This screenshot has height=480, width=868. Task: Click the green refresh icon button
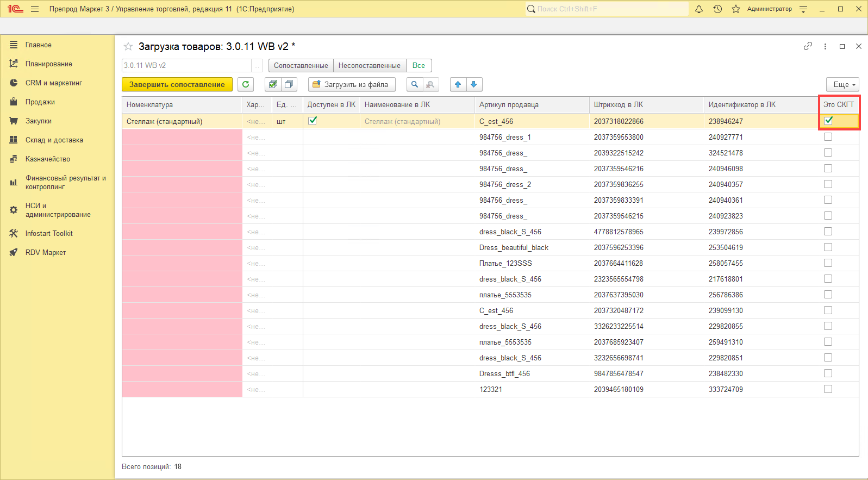point(246,84)
